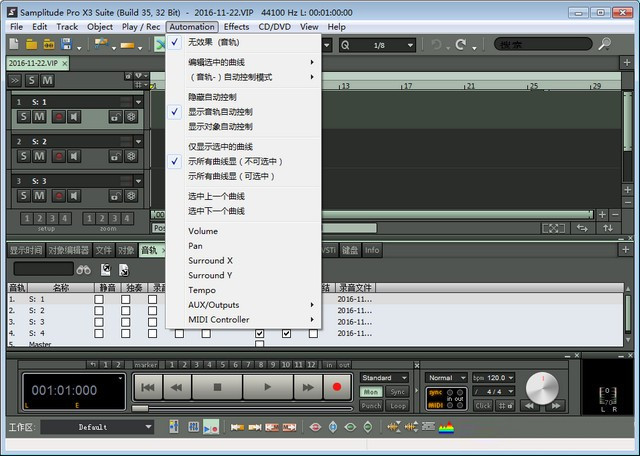This screenshot has width=640, height=456.
Task: Toggle record checkbox for track S: 3
Action: [152, 322]
